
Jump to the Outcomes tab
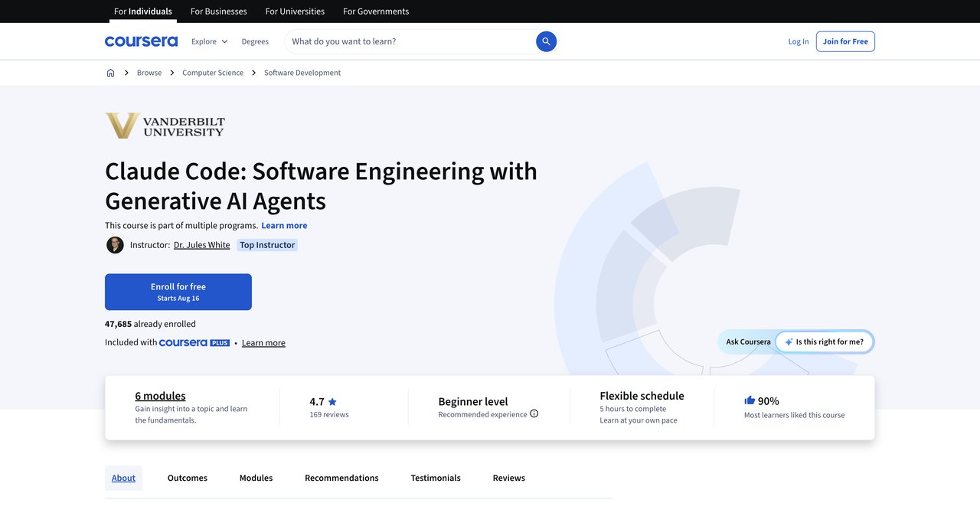pos(188,478)
